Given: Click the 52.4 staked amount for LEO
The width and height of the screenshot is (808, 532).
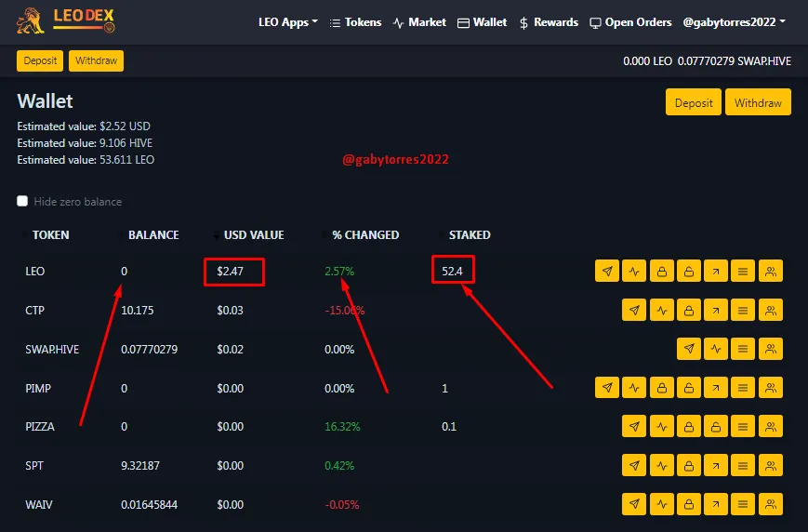Looking at the screenshot, I should [x=452, y=272].
